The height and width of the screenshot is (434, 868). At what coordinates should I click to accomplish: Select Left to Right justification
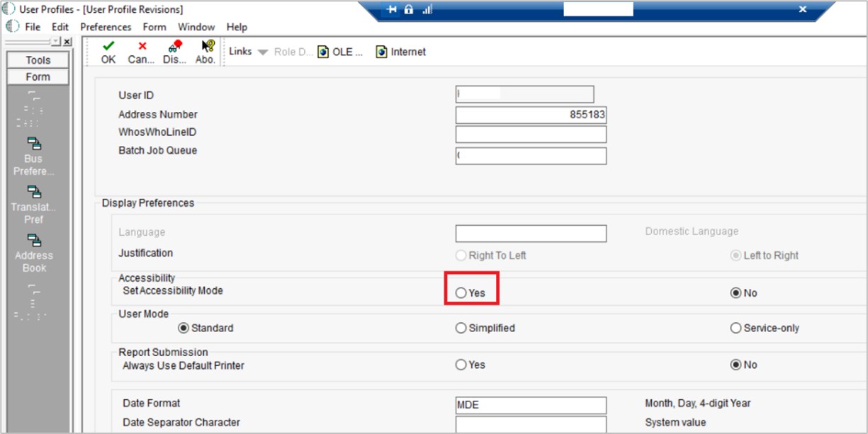coord(736,255)
